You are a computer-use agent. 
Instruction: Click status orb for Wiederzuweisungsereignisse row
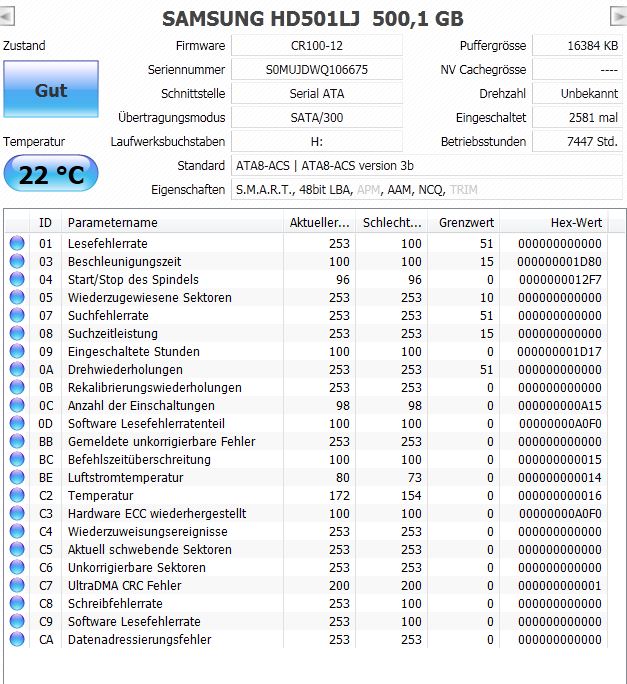(x=17, y=531)
